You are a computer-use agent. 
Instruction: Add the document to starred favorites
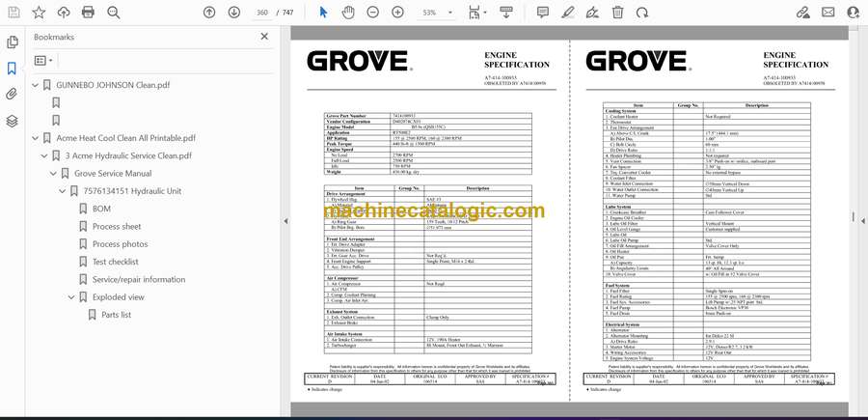point(39,13)
